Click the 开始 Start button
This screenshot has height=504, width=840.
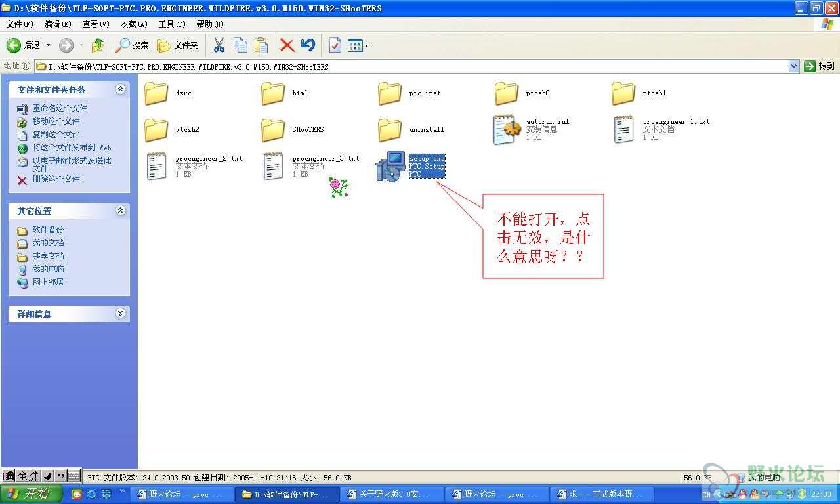coord(31,494)
